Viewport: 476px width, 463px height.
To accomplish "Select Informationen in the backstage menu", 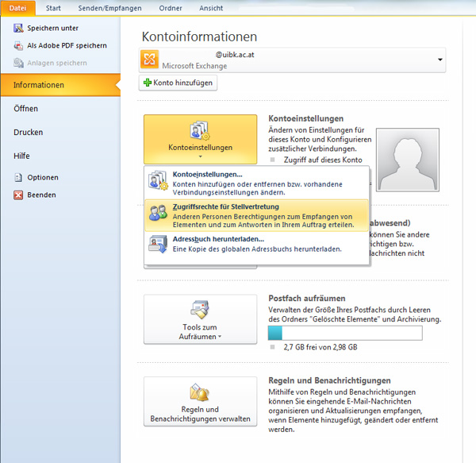I will point(60,85).
